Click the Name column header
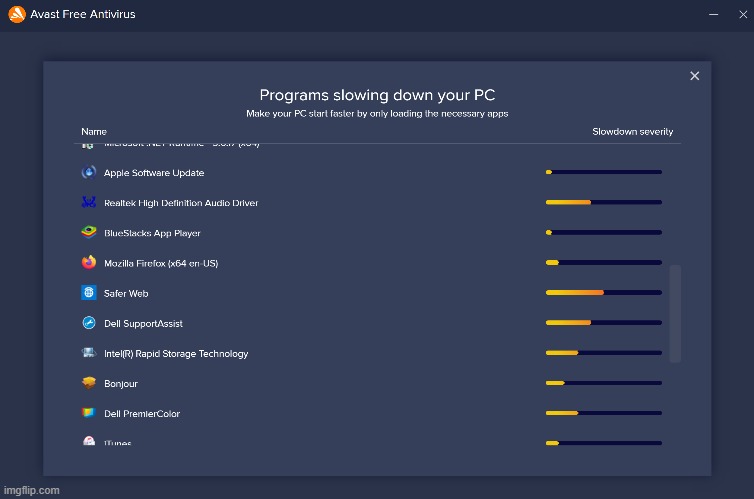Screen dimensions: 754x499 [x=94, y=132]
